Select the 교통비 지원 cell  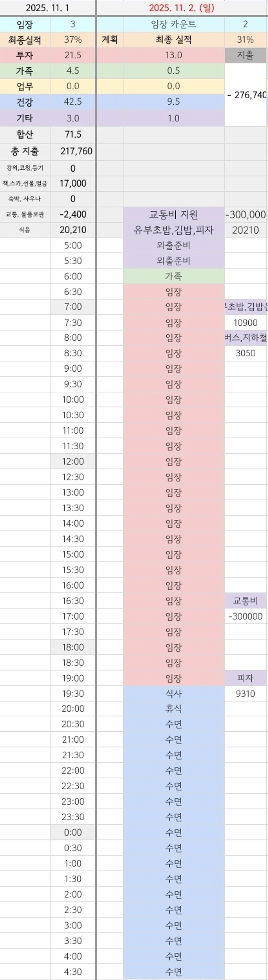tap(174, 215)
